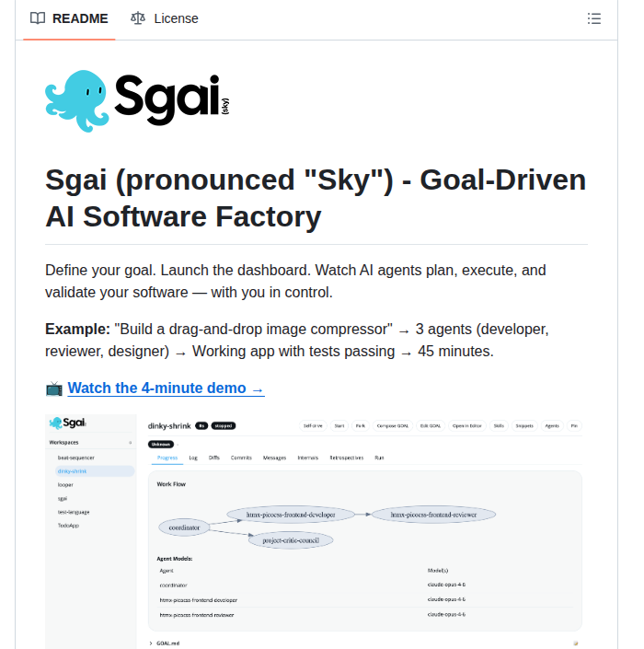
Task: Click the small Sgai logo in dashboard sidebar
Action: (68, 423)
